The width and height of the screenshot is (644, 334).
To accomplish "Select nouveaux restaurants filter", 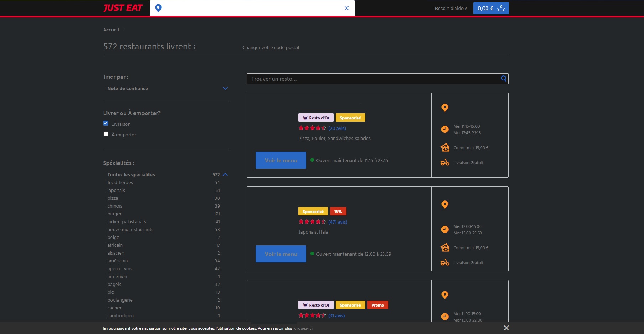I will coord(130,229).
